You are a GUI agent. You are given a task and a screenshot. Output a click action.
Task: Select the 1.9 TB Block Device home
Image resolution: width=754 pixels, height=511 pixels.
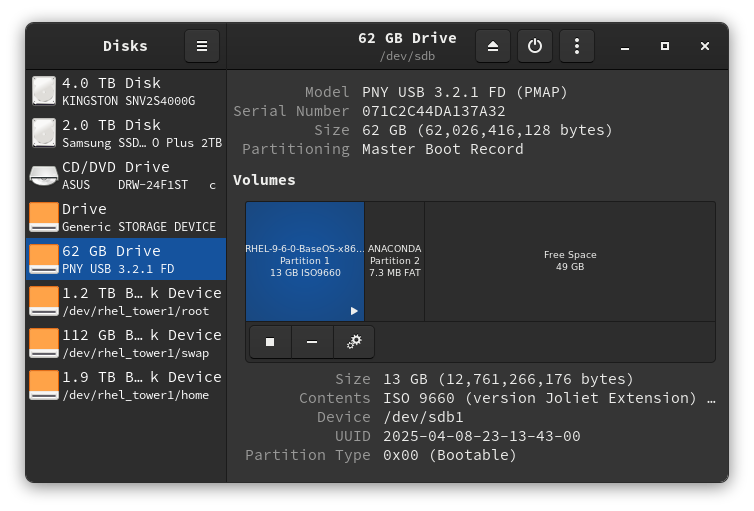click(x=126, y=385)
